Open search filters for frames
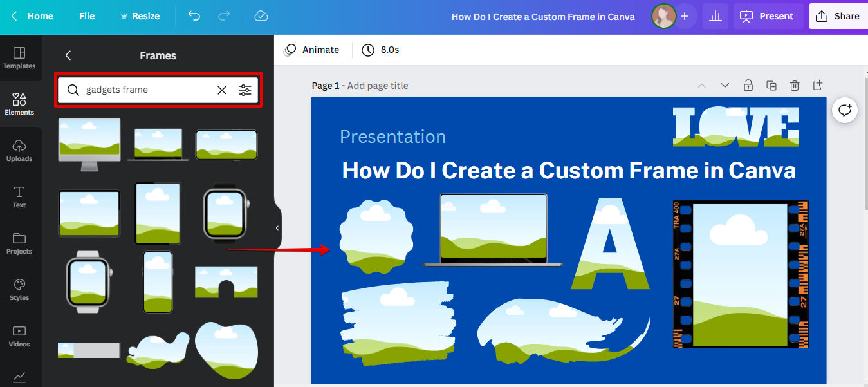 click(245, 90)
